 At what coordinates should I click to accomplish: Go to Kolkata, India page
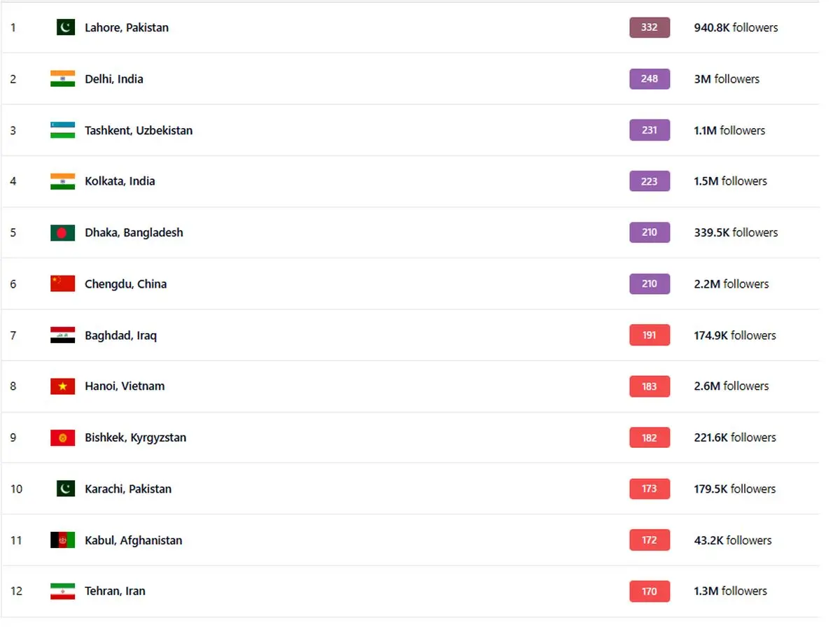(120, 181)
